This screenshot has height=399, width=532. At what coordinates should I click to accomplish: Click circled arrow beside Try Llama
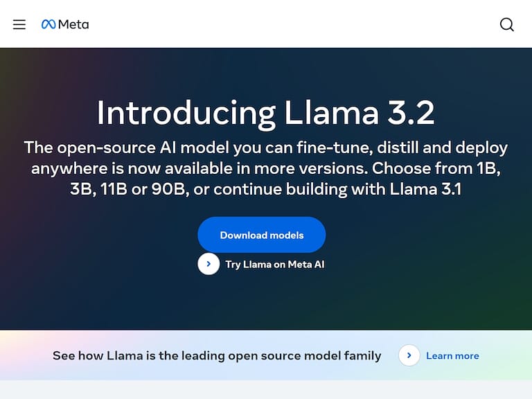point(209,264)
